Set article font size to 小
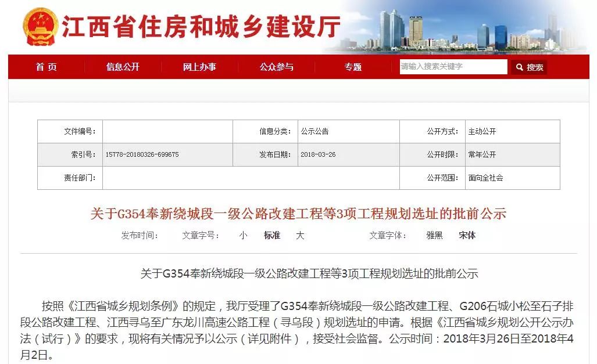Image resolution: width=597 pixels, height=364 pixels. click(x=242, y=236)
